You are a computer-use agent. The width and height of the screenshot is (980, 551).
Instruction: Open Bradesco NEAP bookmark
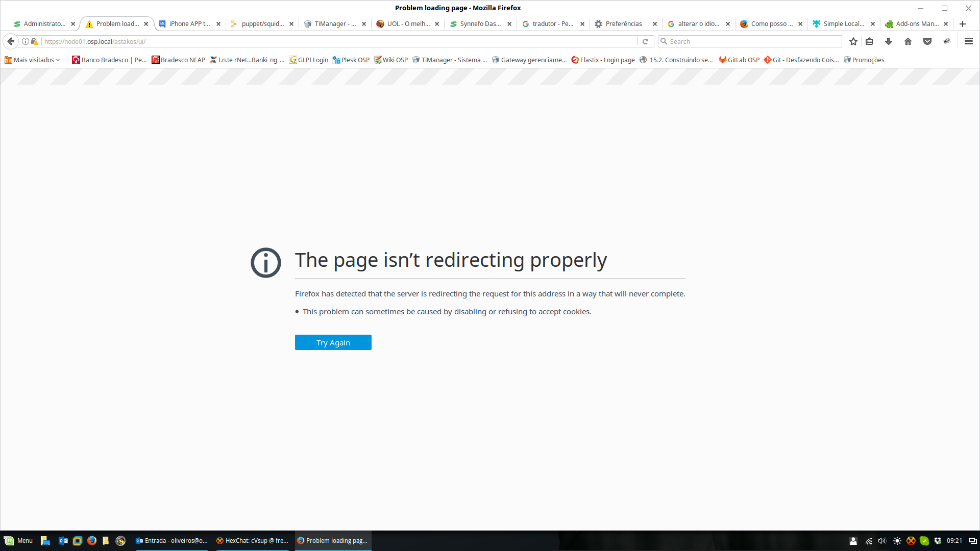click(179, 60)
